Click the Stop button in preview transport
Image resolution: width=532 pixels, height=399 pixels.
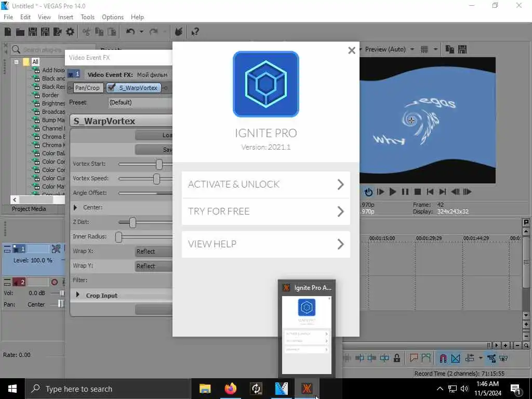418,192
